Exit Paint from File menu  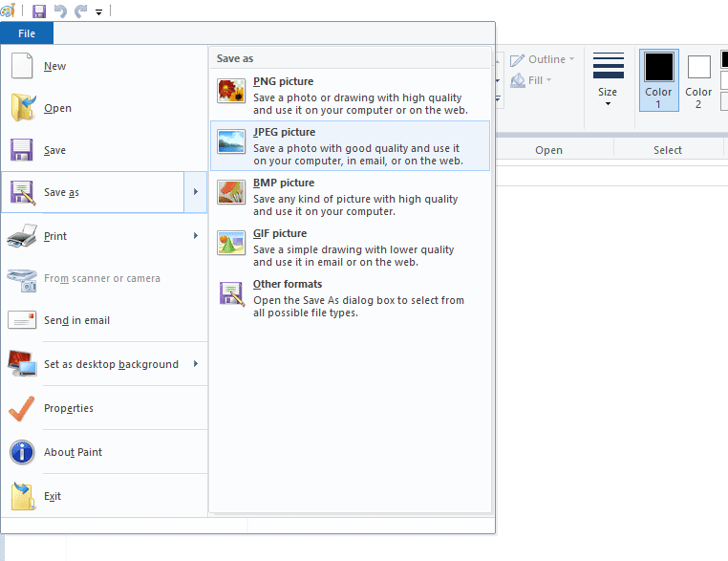104,496
